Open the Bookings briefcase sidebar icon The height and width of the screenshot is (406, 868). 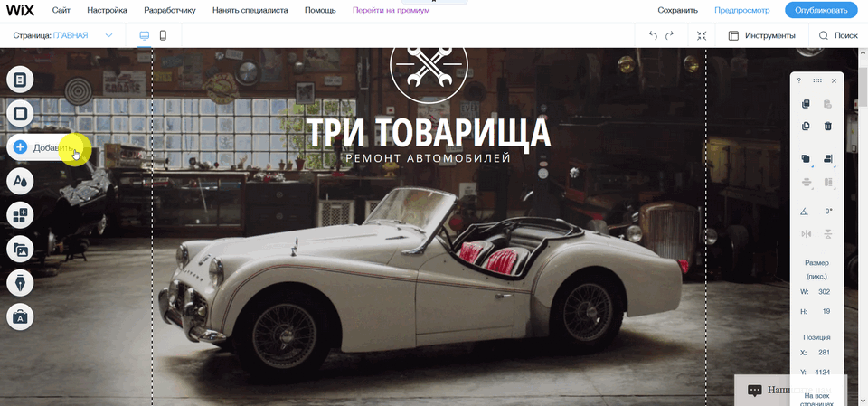[20, 316]
